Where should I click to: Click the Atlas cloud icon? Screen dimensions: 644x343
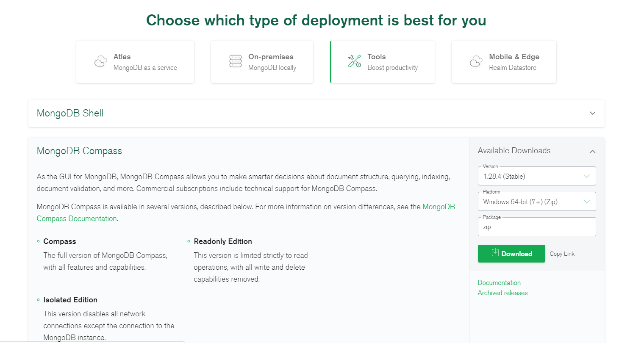point(100,61)
